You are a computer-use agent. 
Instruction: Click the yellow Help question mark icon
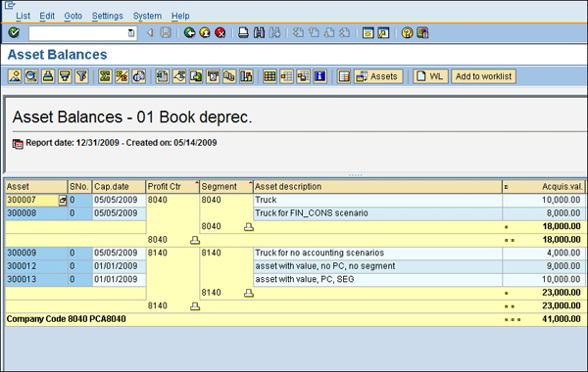coord(407,33)
